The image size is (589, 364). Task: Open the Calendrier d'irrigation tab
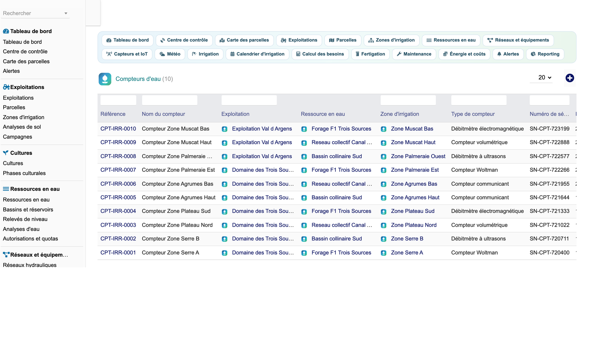pyautogui.click(x=257, y=54)
